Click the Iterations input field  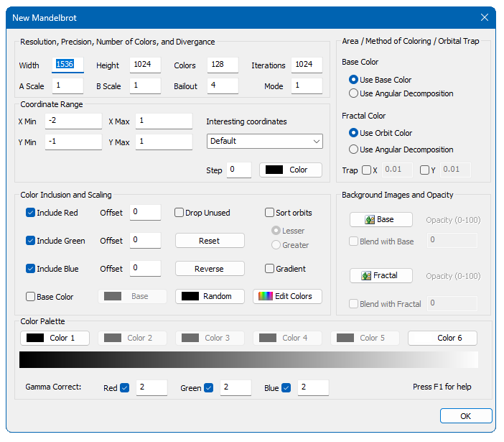click(x=307, y=65)
